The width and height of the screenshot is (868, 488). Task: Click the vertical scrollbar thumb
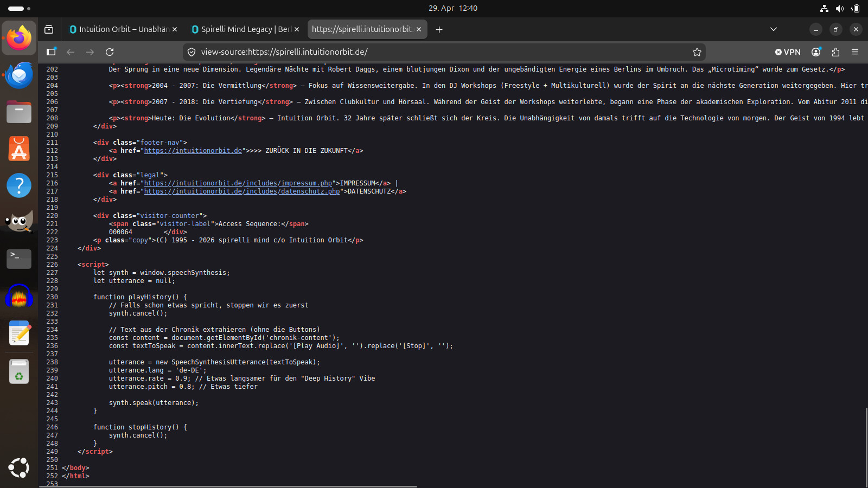tap(866, 447)
